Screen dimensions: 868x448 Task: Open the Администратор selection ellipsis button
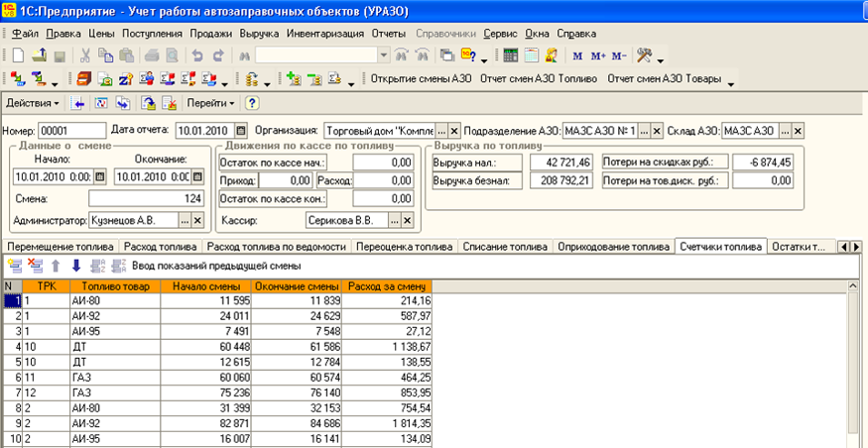(x=185, y=220)
